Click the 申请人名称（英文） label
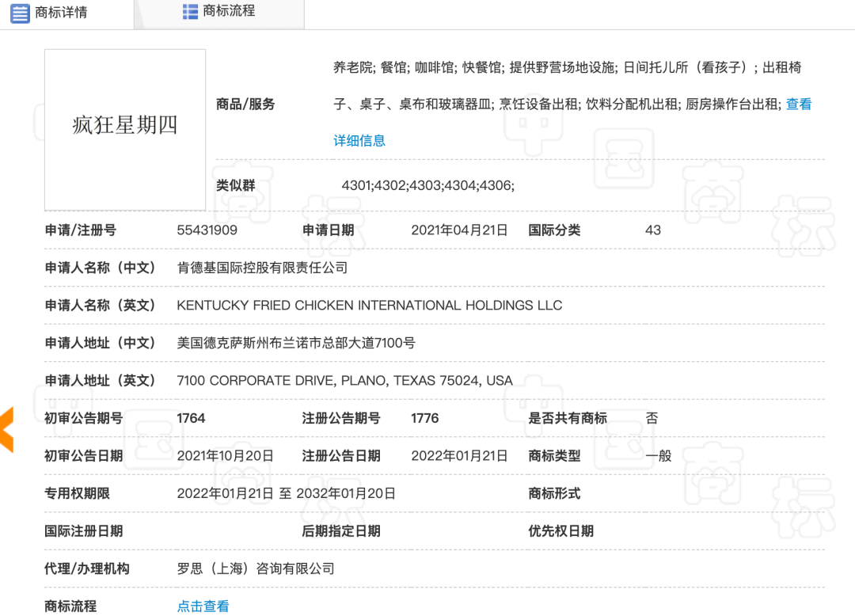Screen dimensions: 855x616 (x=100, y=306)
